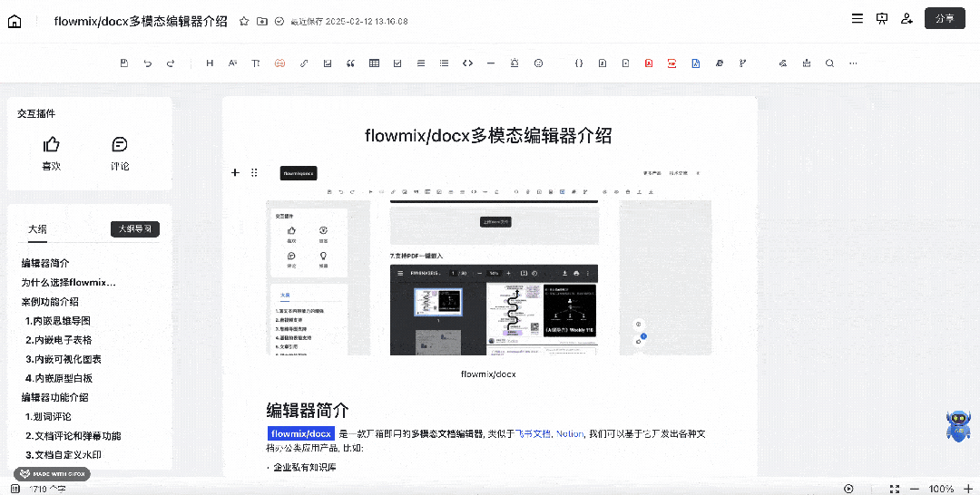This screenshot has width=980, height=495.
Task: Open the Notion link
Action: coord(570,434)
